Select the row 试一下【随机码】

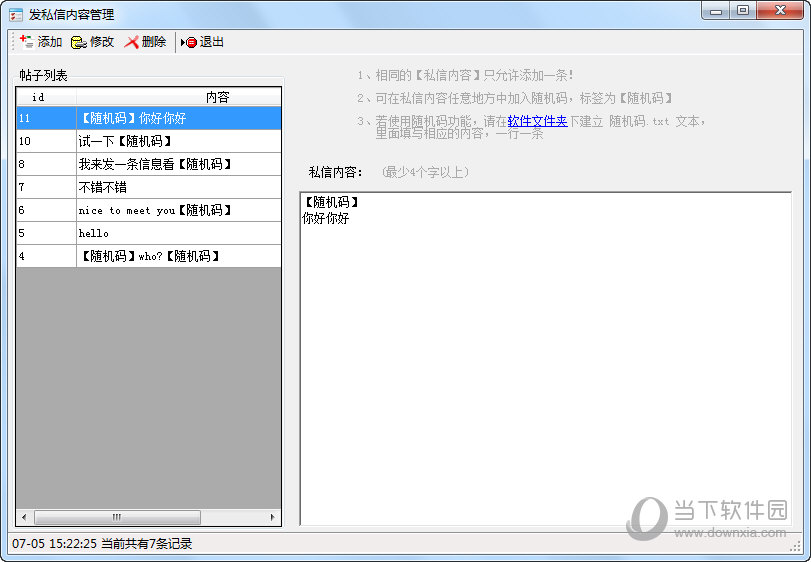coord(149,141)
